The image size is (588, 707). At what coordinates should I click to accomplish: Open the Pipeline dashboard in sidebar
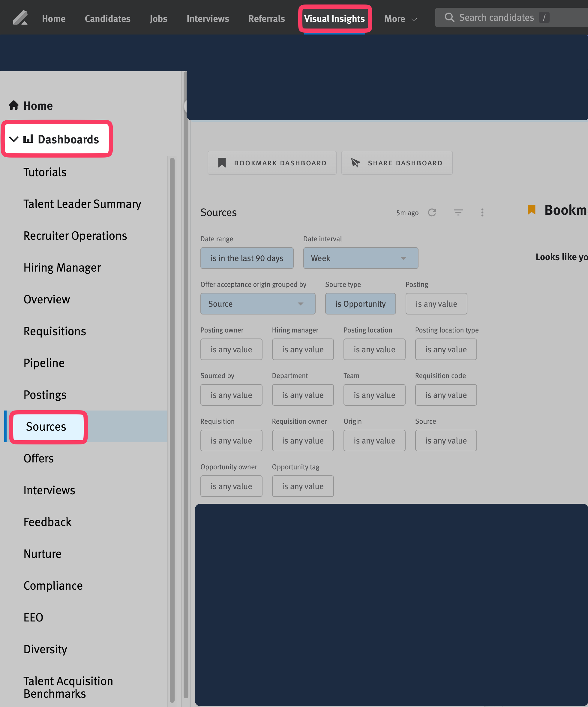click(44, 363)
